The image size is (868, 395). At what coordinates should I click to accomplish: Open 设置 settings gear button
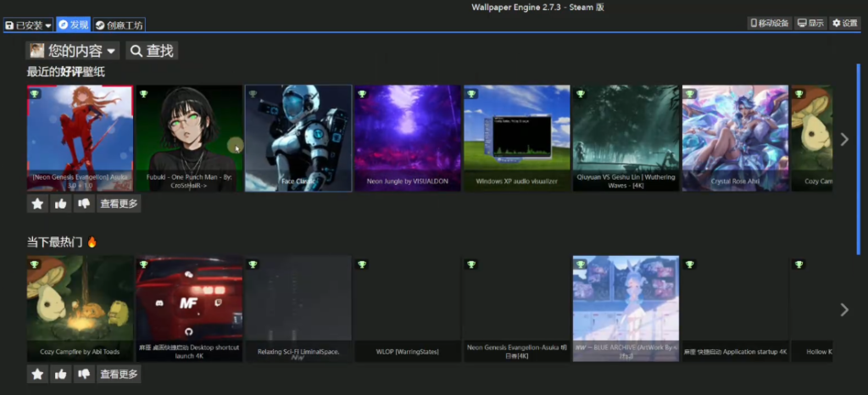point(845,24)
